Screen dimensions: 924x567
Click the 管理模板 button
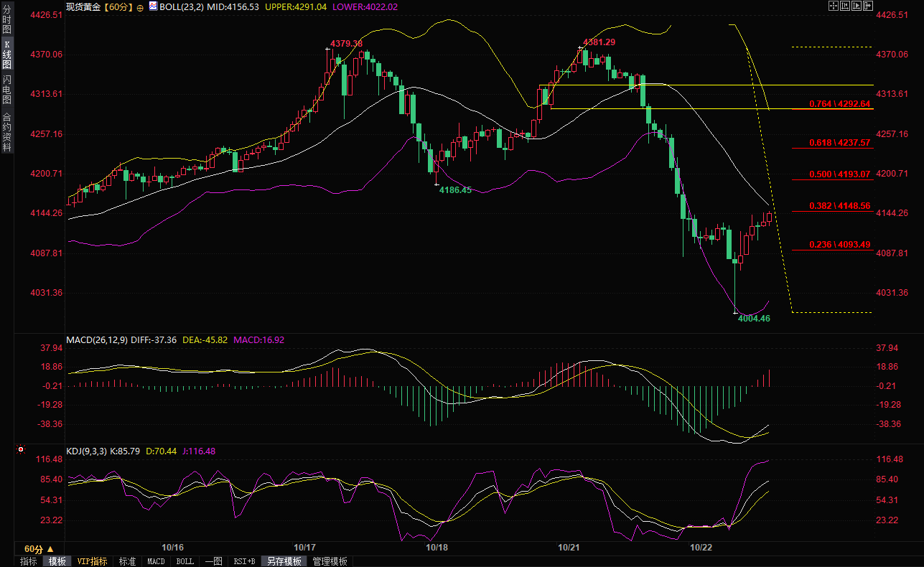click(330, 561)
